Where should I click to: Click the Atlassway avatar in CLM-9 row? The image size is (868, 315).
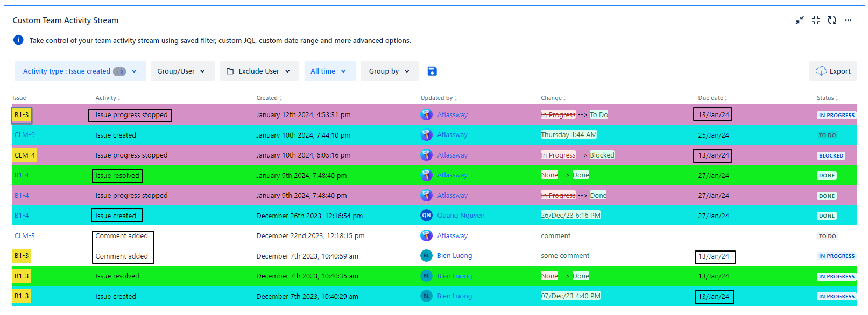(426, 135)
